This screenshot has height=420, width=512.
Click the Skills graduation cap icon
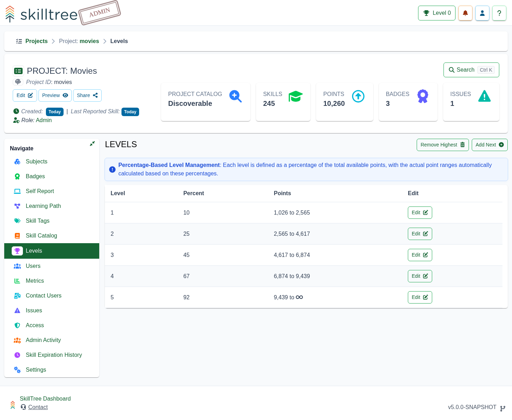click(296, 96)
